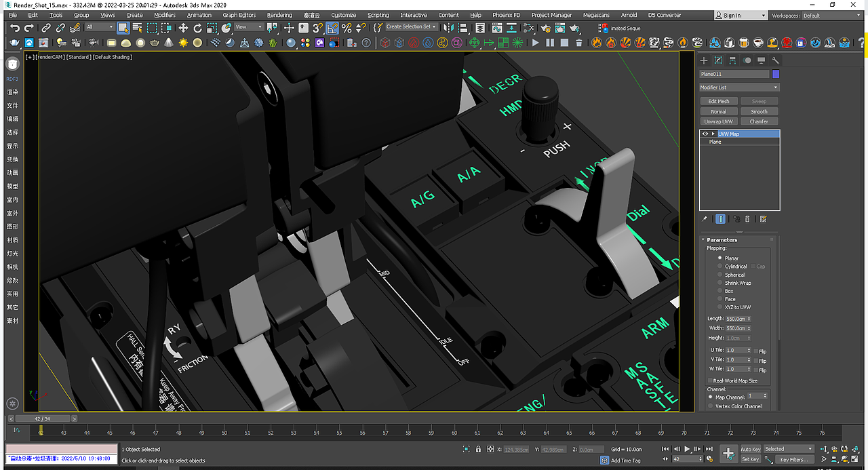Select the Box mapping option
The width and height of the screenshot is (868, 470).
click(x=720, y=291)
